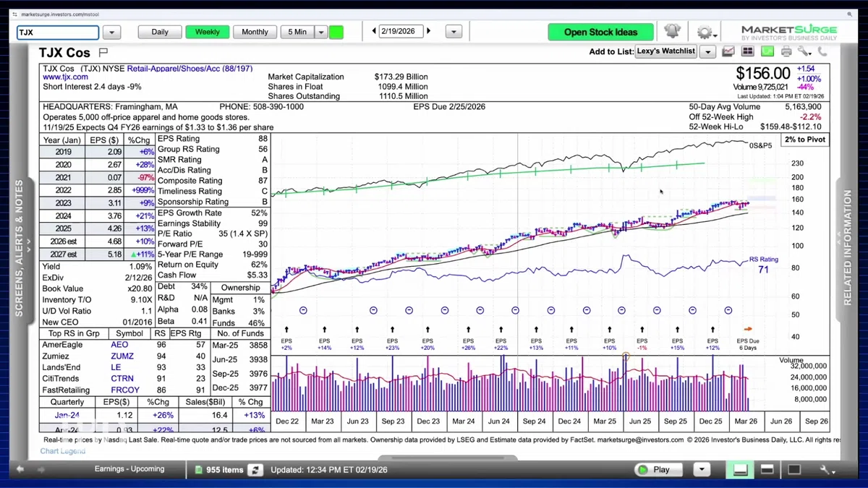The image size is (868, 488).
Task: Click the chart view icon near watchlist
Action: pos(728,51)
